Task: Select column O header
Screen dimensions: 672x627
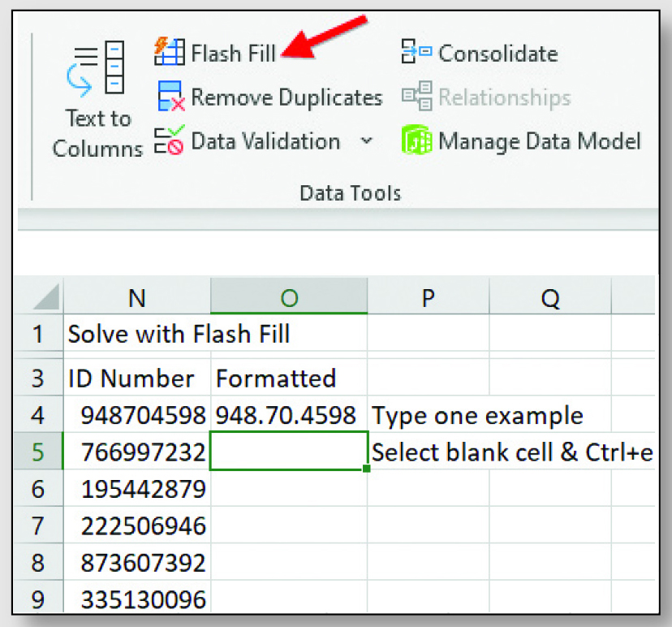Action: coord(289,296)
